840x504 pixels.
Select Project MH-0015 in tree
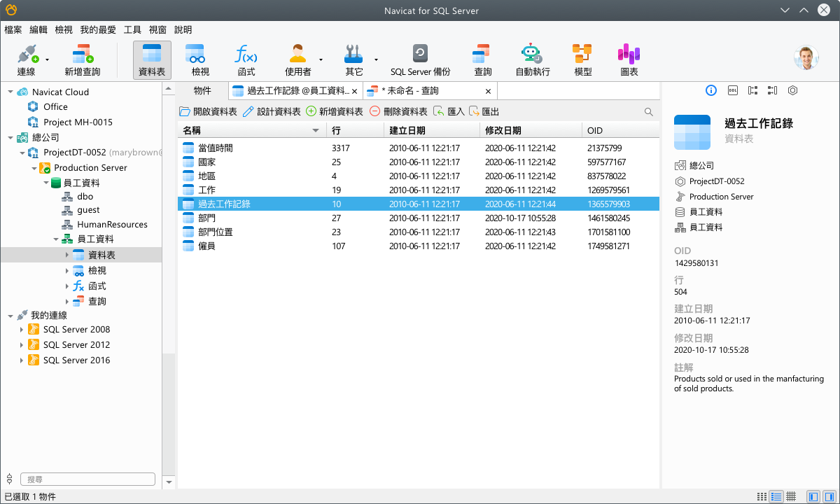click(78, 122)
